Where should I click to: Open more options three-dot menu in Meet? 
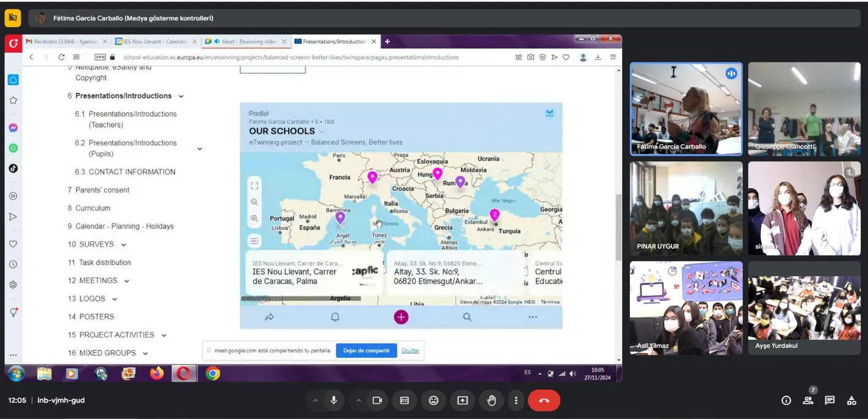pyautogui.click(x=516, y=401)
